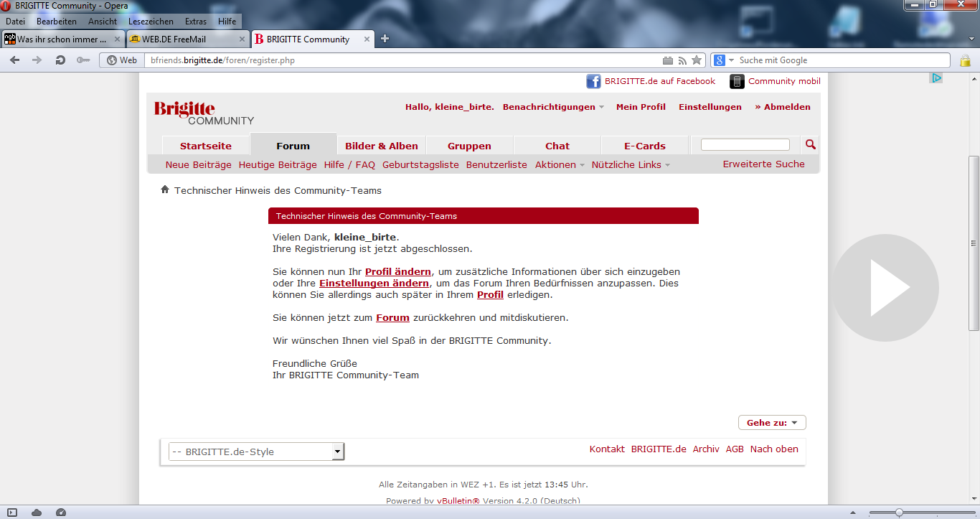Image resolution: width=980 pixels, height=519 pixels.
Task: Open 'Erweiterte Suche' link
Action: 764,164
